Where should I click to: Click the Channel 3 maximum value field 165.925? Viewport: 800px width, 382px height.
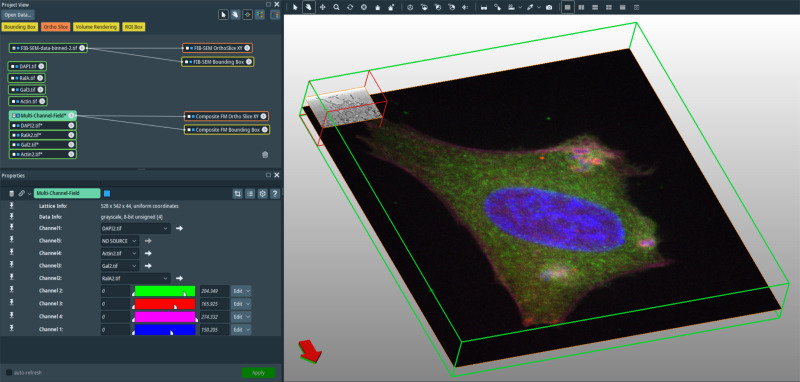214,303
